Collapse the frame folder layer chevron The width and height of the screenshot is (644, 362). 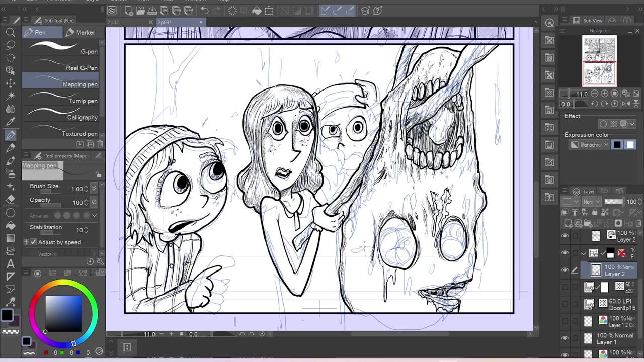point(584,253)
